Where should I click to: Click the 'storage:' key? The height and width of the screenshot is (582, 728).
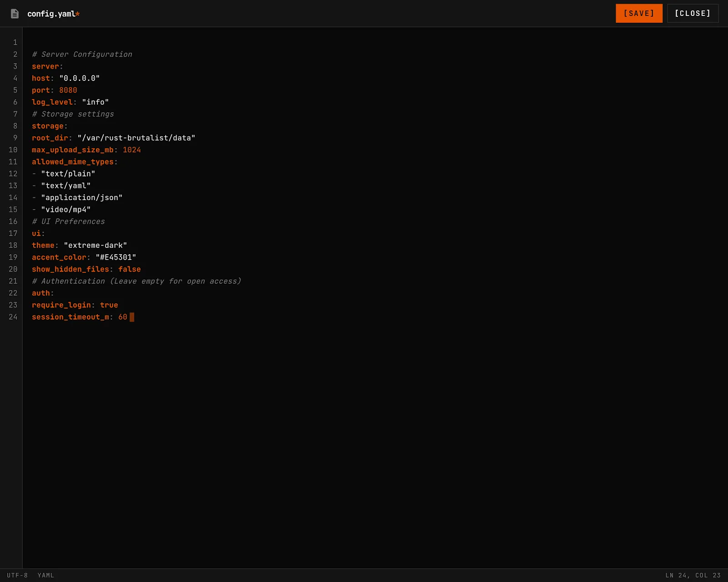pyautogui.click(x=50, y=126)
